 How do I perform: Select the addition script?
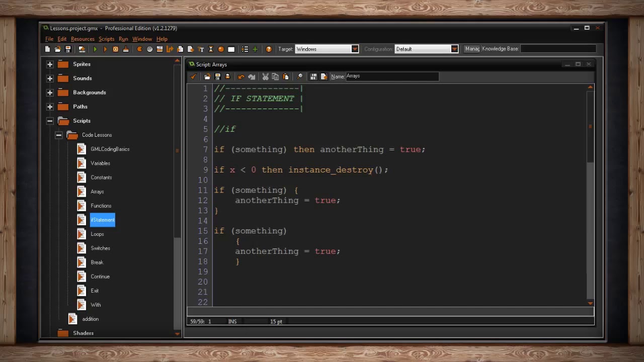[x=90, y=319]
